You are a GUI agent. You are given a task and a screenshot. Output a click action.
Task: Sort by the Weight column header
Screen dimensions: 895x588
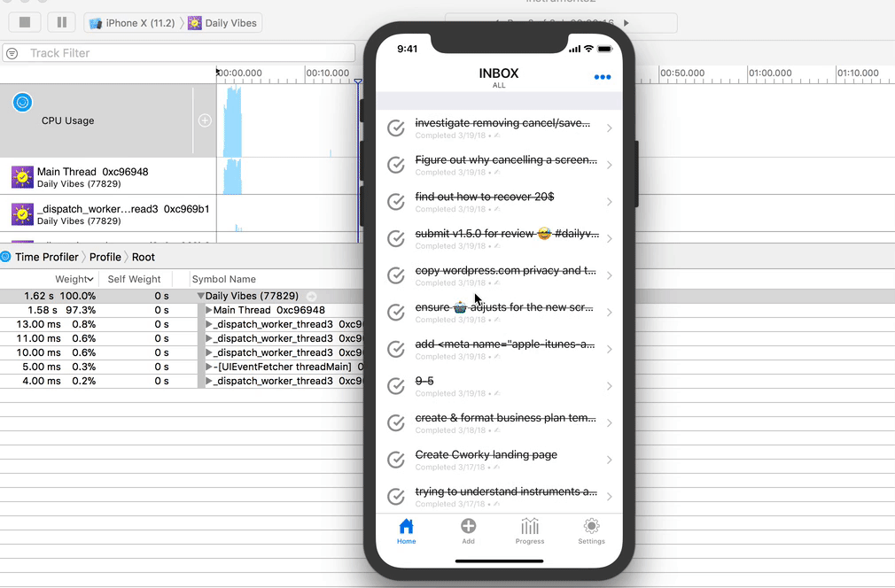pos(74,279)
